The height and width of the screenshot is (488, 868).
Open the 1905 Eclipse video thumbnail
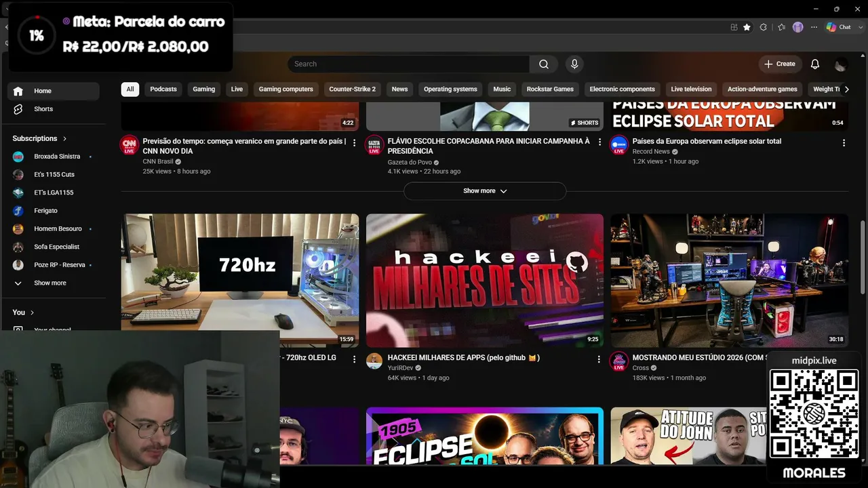pos(485,436)
